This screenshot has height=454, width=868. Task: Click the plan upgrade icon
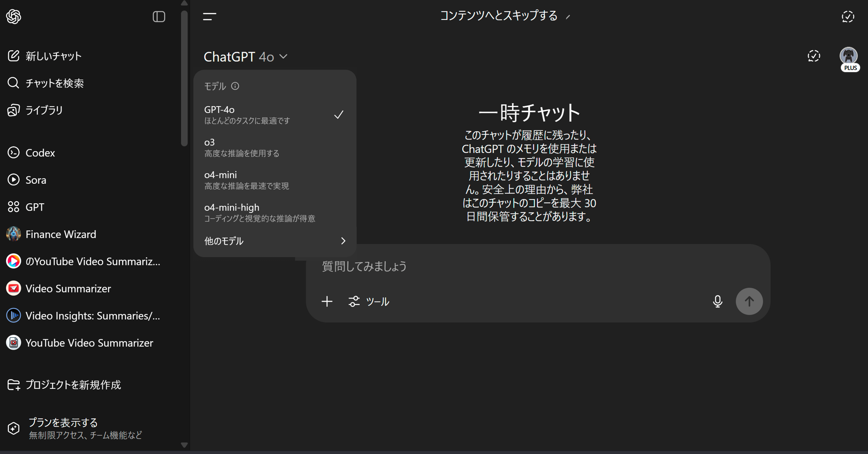[13, 428]
